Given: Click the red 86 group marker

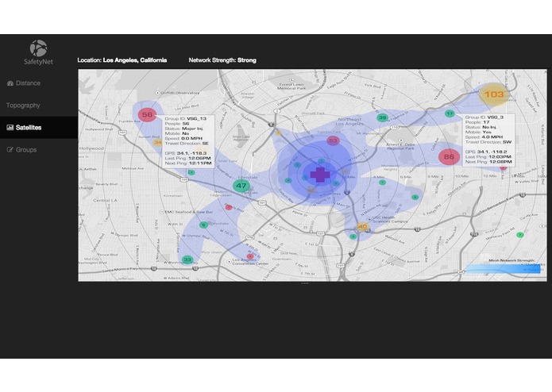Looking at the screenshot, I should click(449, 157).
